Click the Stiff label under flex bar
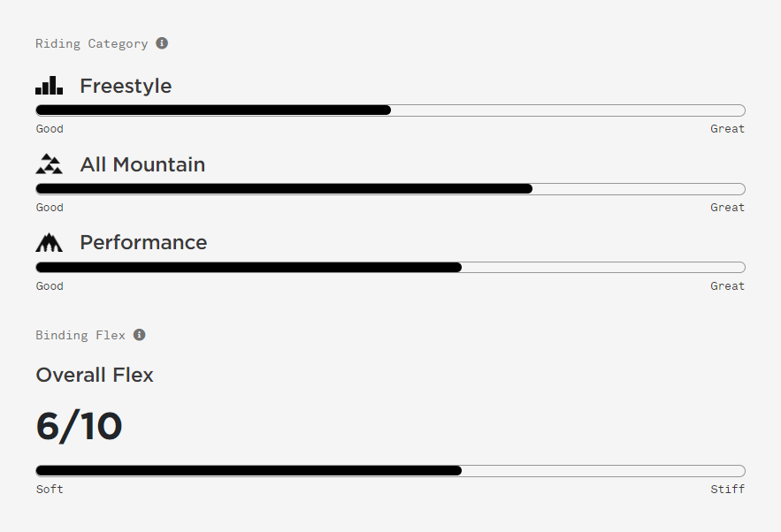Image resolution: width=781 pixels, height=532 pixels. [728, 490]
